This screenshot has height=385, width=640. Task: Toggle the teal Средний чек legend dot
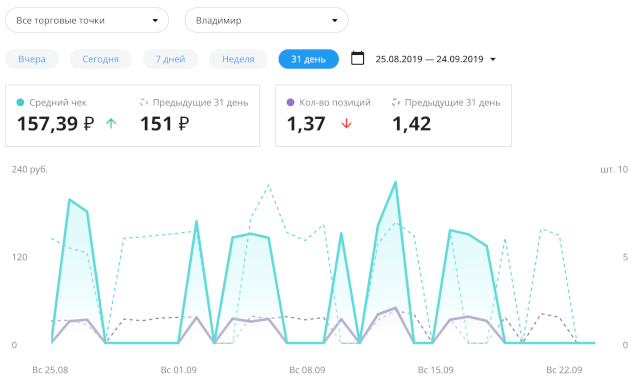tap(20, 102)
